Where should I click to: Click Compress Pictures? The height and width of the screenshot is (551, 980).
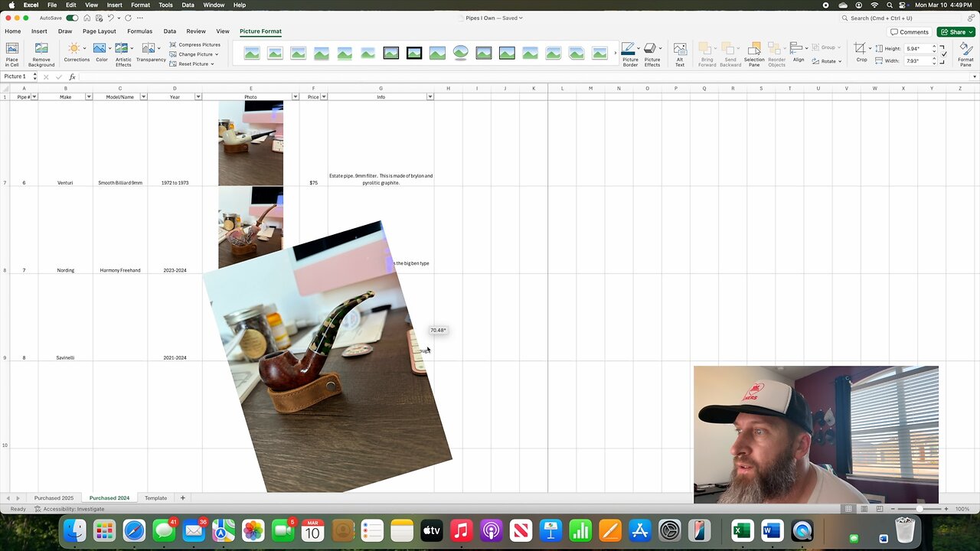tap(194, 44)
